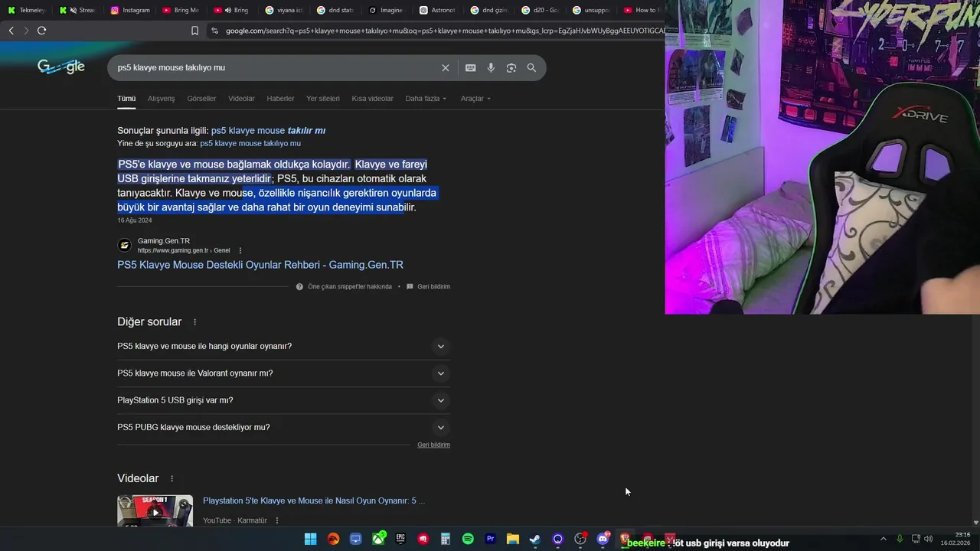Click the browser address bar URL
Viewport: 980px width, 551px height.
tap(444, 31)
